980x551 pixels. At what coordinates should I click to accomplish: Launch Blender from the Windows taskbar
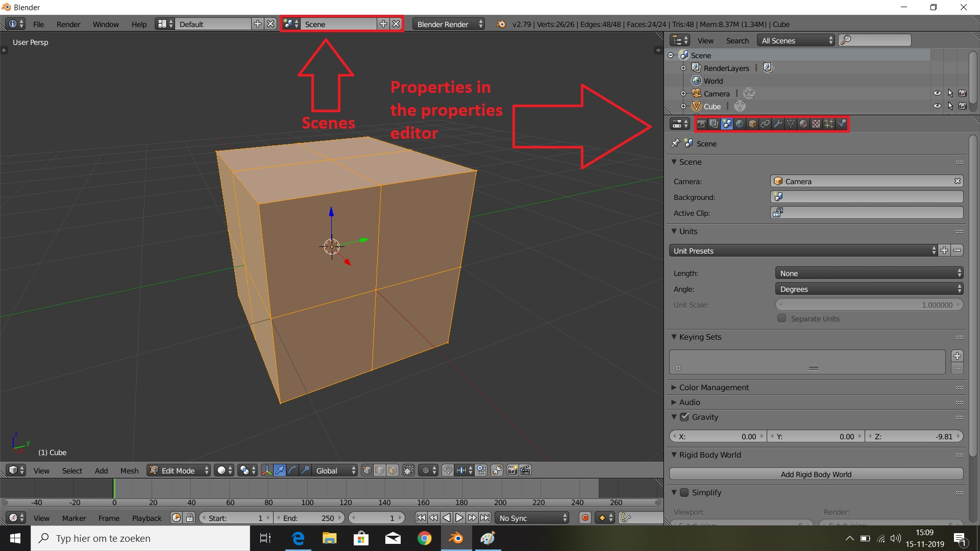click(x=456, y=538)
